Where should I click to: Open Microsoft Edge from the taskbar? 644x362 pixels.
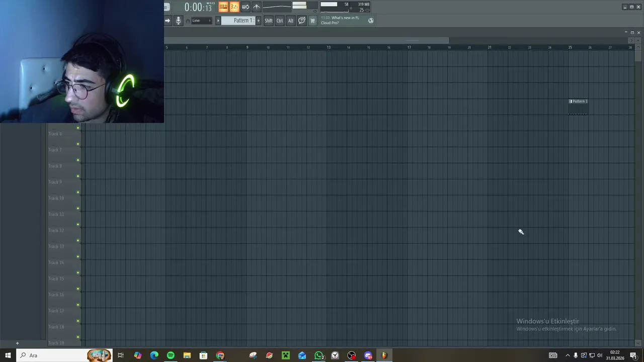tap(154, 355)
